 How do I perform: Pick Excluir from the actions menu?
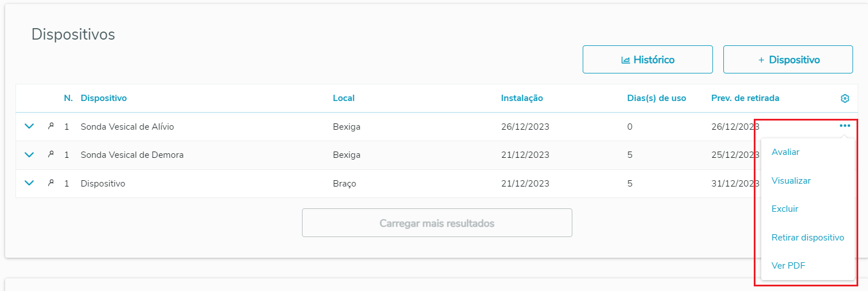pyautogui.click(x=785, y=209)
